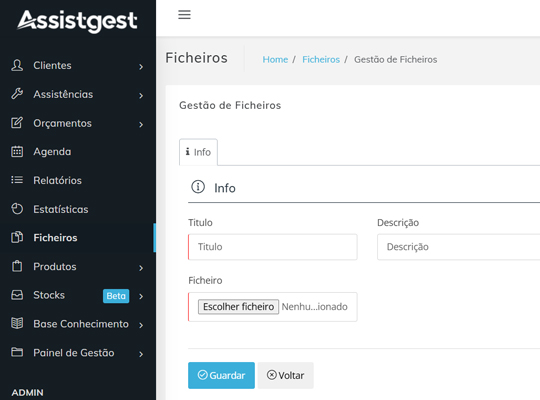Select the Info tab
Viewport: 540px width, 400px height.
click(x=198, y=152)
